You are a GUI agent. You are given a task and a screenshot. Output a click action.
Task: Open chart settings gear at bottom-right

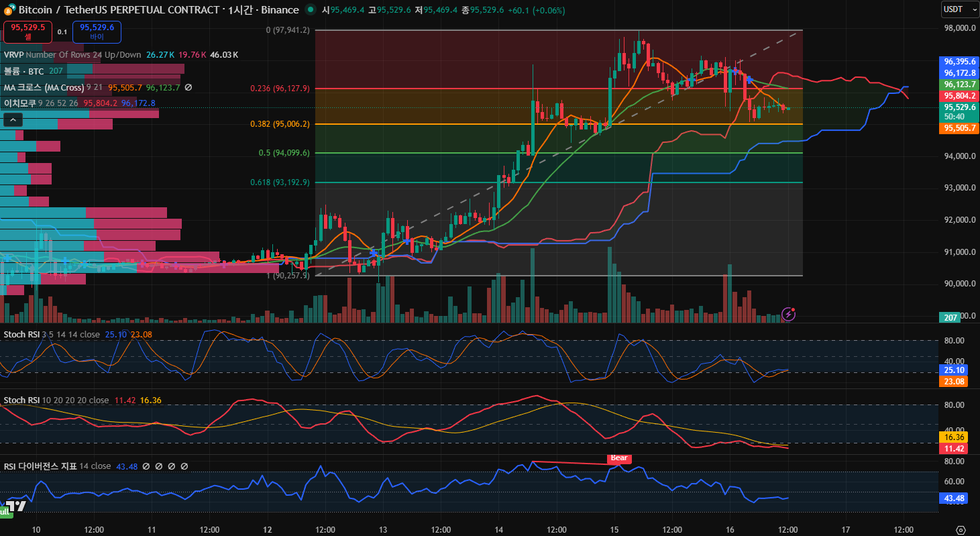[961, 529]
